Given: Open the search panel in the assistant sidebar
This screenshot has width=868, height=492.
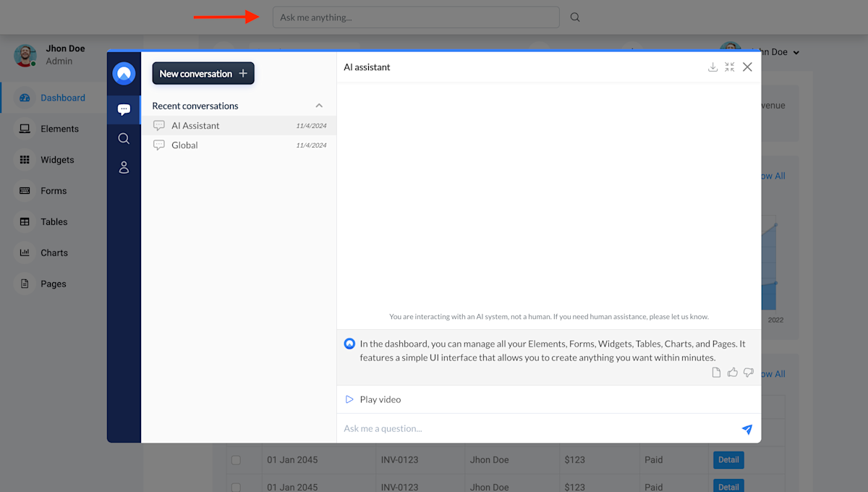Looking at the screenshot, I should (124, 138).
